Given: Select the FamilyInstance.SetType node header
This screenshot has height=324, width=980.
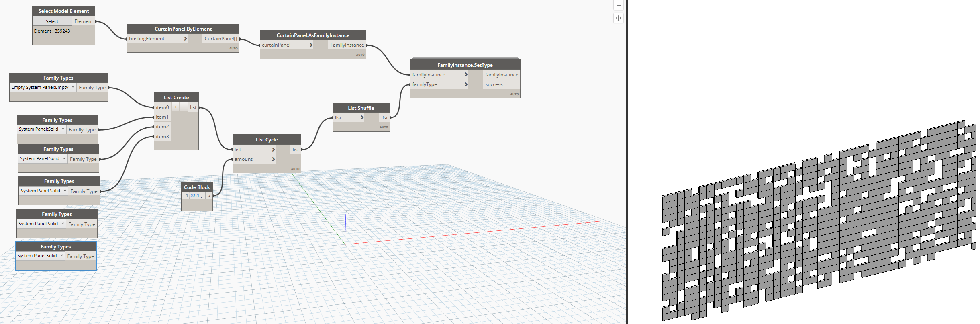Looking at the screenshot, I should [x=465, y=65].
